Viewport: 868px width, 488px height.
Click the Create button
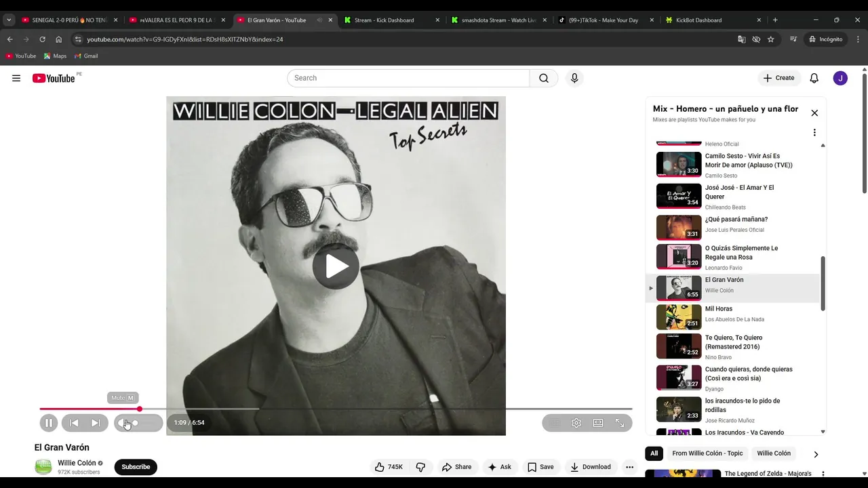tap(778, 78)
